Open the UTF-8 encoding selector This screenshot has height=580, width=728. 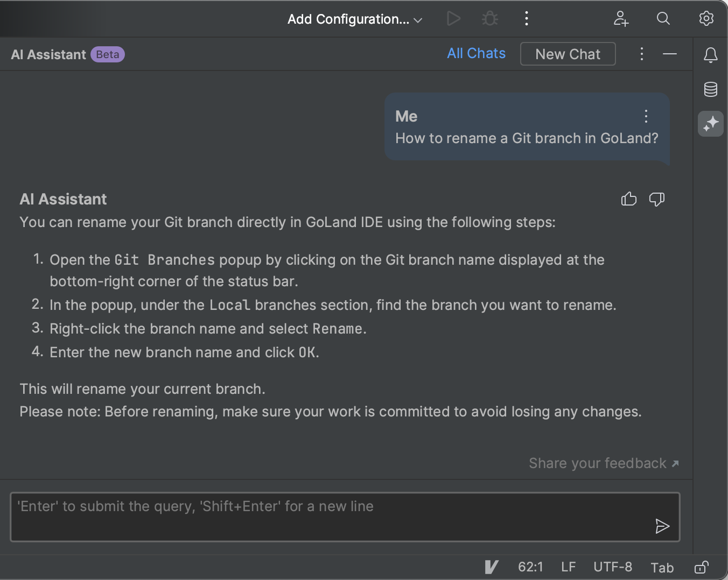[613, 567]
